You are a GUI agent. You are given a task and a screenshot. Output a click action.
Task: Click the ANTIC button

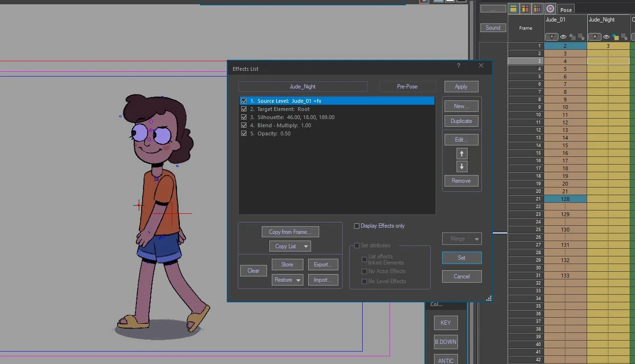[446, 360]
